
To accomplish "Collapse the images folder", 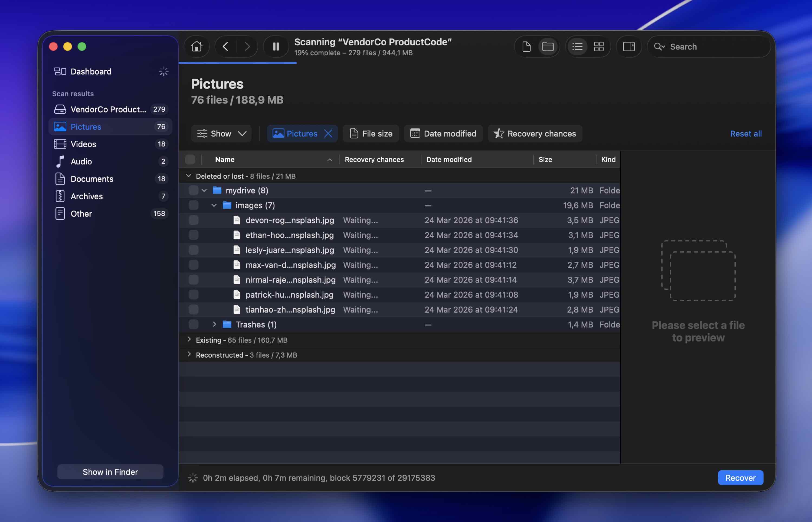I will (214, 205).
